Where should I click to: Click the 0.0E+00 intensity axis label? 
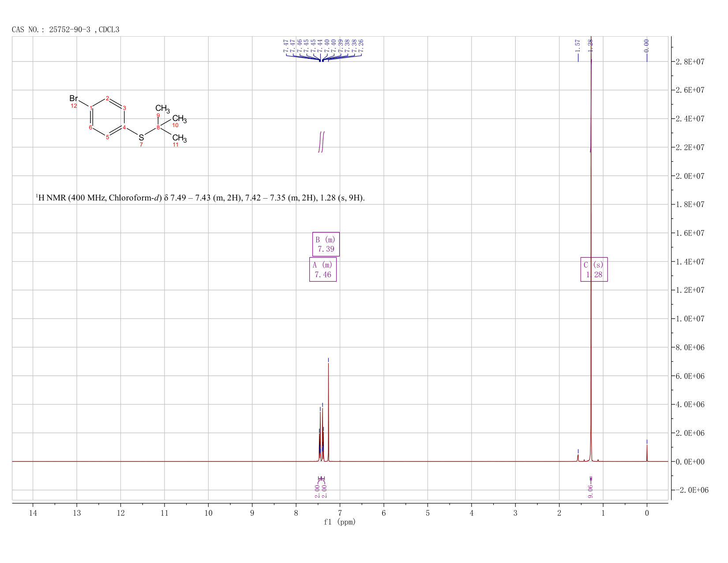(690, 461)
